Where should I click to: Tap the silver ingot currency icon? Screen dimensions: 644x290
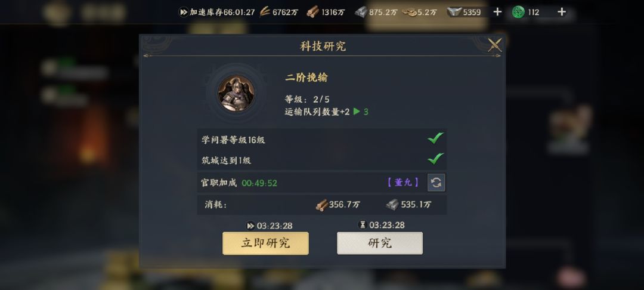click(x=454, y=13)
